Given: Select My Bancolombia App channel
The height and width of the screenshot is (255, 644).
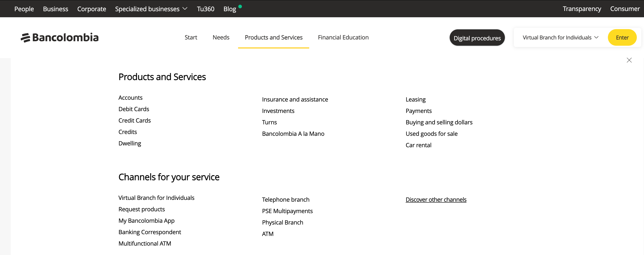Looking at the screenshot, I should [147, 220].
